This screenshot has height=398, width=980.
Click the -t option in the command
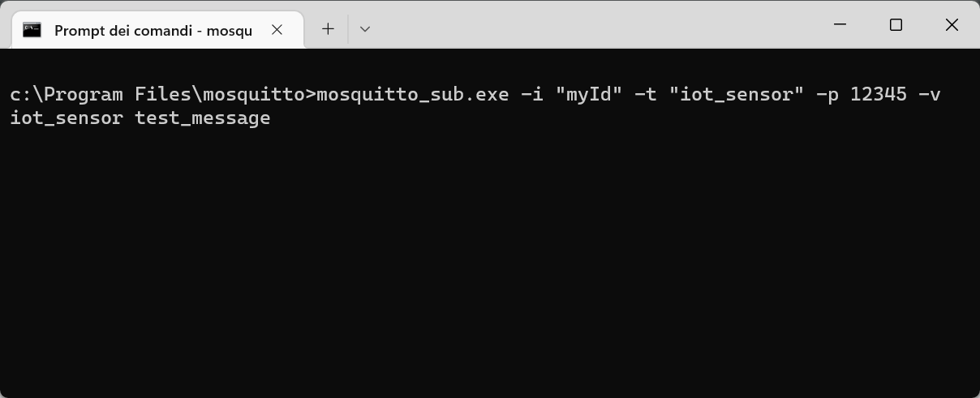tap(646, 95)
